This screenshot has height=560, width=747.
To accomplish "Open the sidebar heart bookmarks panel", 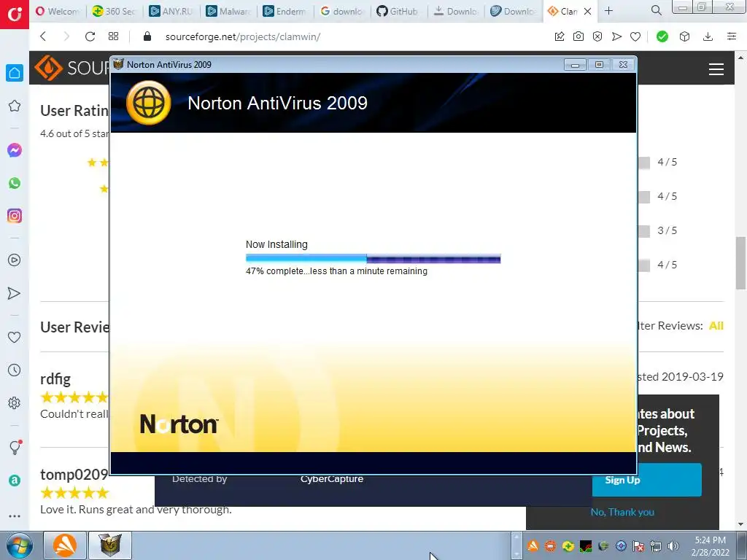I will coord(15,337).
